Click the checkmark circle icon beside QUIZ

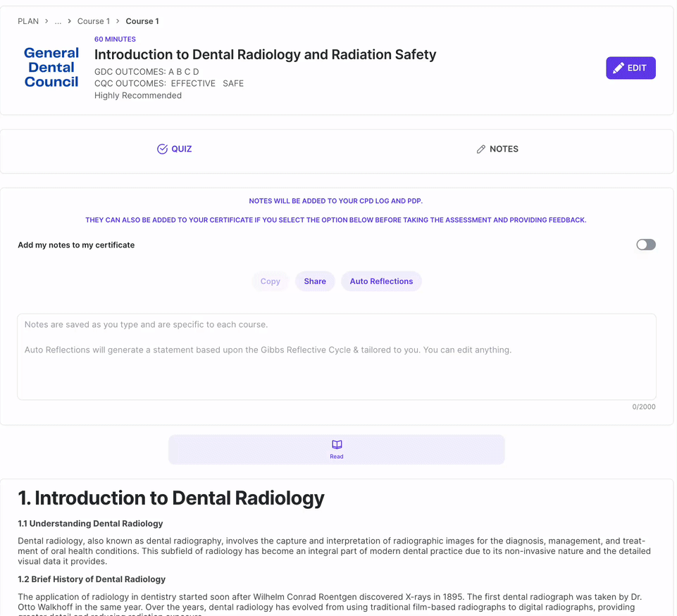162,149
